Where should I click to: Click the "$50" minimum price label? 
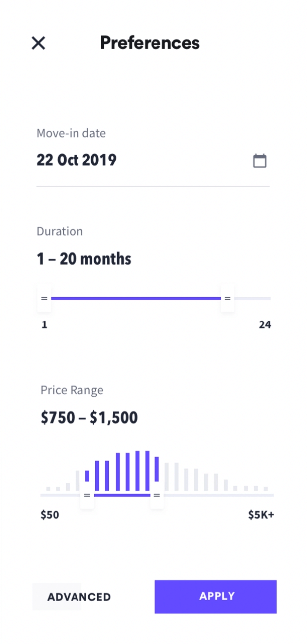click(x=50, y=515)
